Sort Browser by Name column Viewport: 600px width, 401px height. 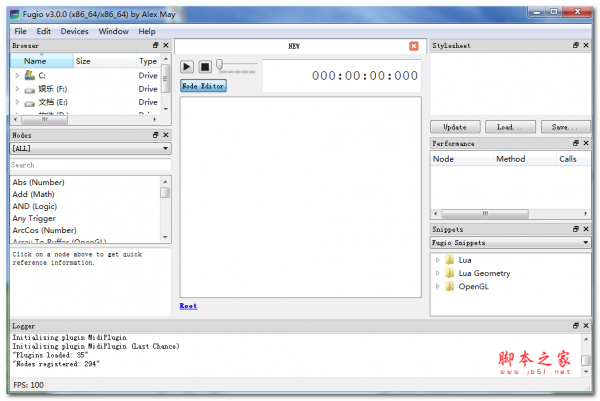tap(41, 61)
